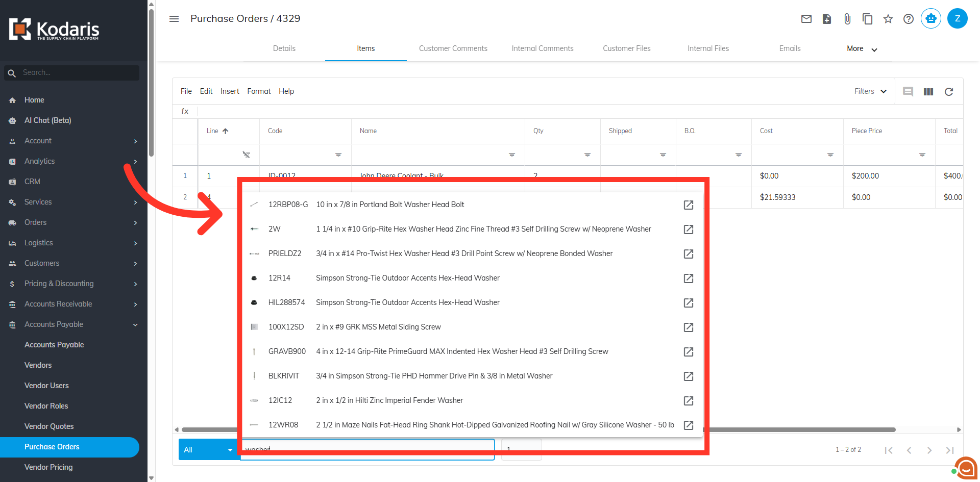Refresh the items grid
Viewport: 980px width, 482px height.
(949, 92)
